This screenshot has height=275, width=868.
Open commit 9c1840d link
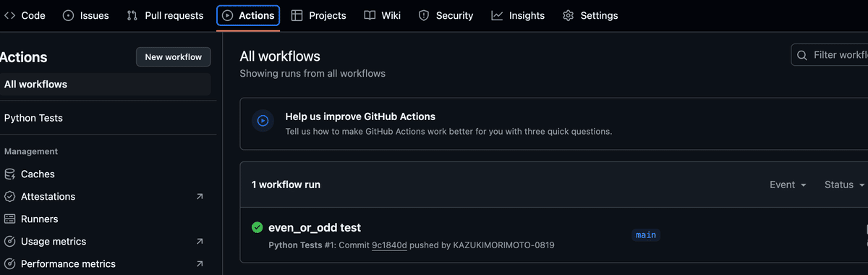click(389, 245)
